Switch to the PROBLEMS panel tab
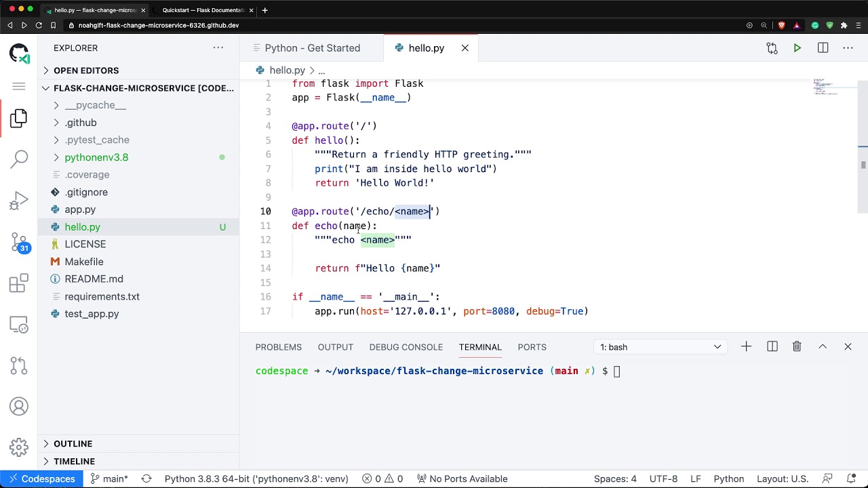Viewport: 868px width, 488px height. point(278,347)
